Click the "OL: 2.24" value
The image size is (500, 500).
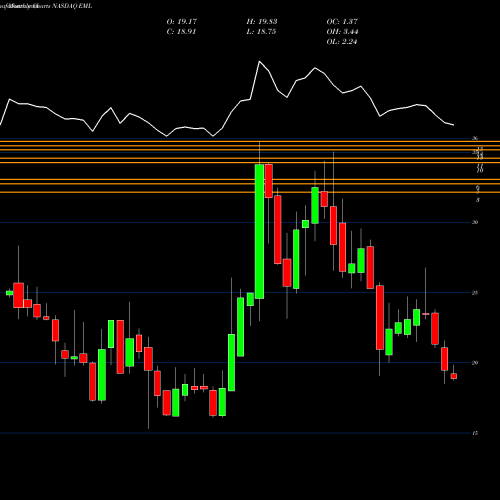[x=342, y=42]
